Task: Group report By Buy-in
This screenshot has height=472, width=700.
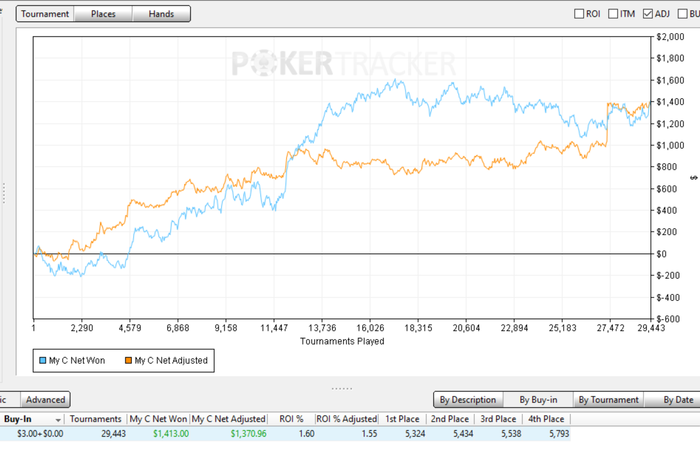Action: pyautogui.click(x=538, y=400)
